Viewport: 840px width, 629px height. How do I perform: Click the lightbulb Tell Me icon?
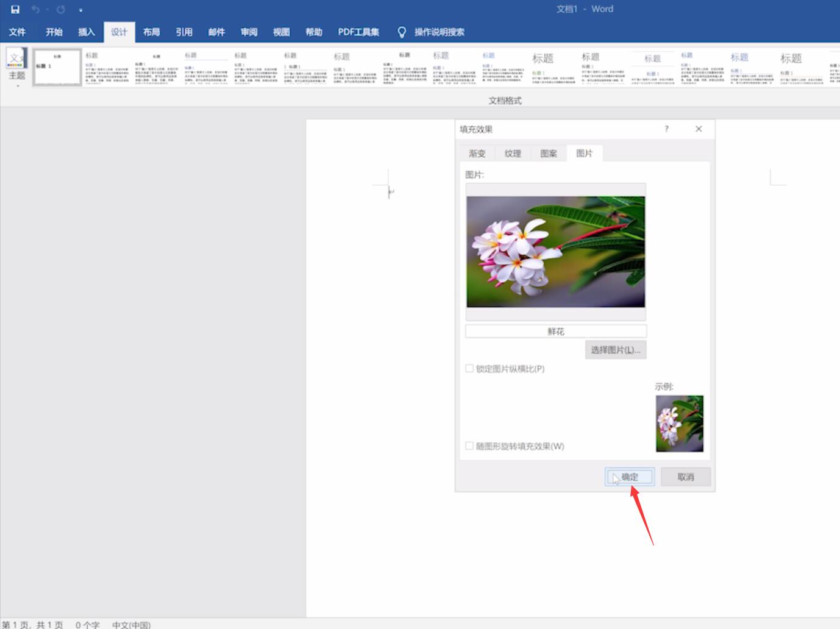pos(402,32)
